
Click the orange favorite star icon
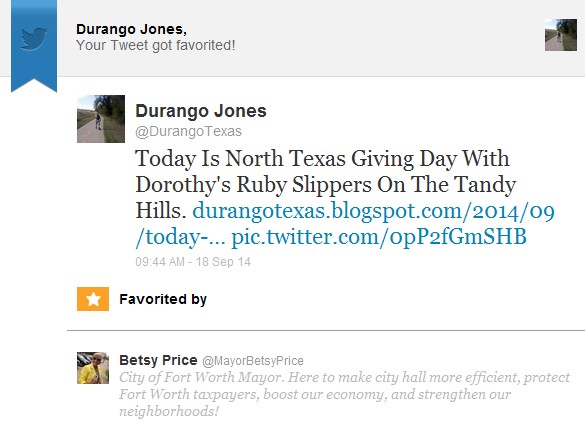tap(93, 299)
